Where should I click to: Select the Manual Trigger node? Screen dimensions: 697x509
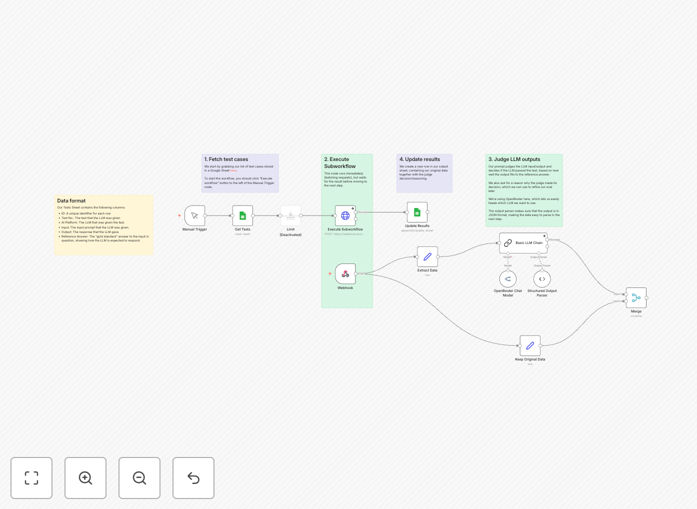click(195, 216)
